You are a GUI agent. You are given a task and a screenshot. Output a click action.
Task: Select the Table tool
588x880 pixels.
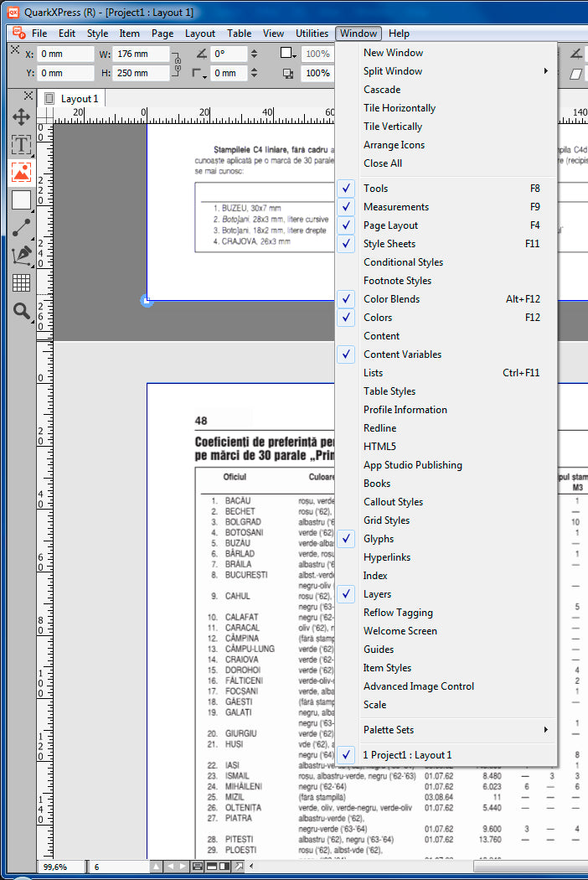(x=21, y=283)
